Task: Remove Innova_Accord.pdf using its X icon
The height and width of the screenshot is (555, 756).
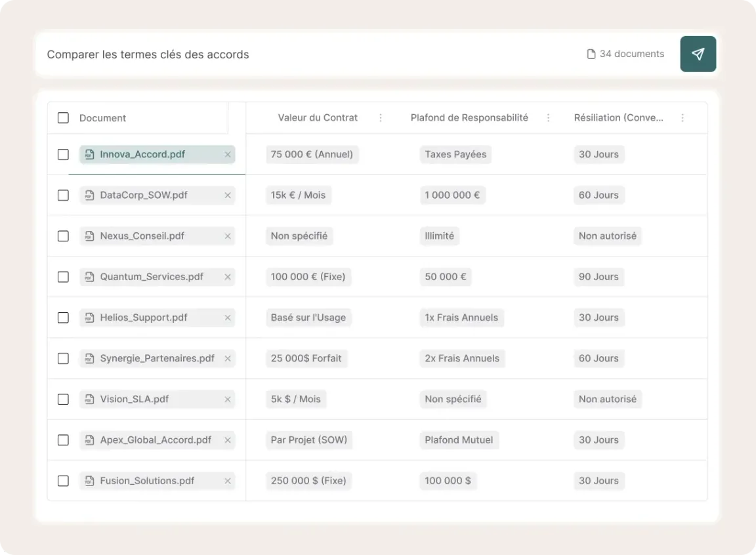Action: [x=228, y=155]
